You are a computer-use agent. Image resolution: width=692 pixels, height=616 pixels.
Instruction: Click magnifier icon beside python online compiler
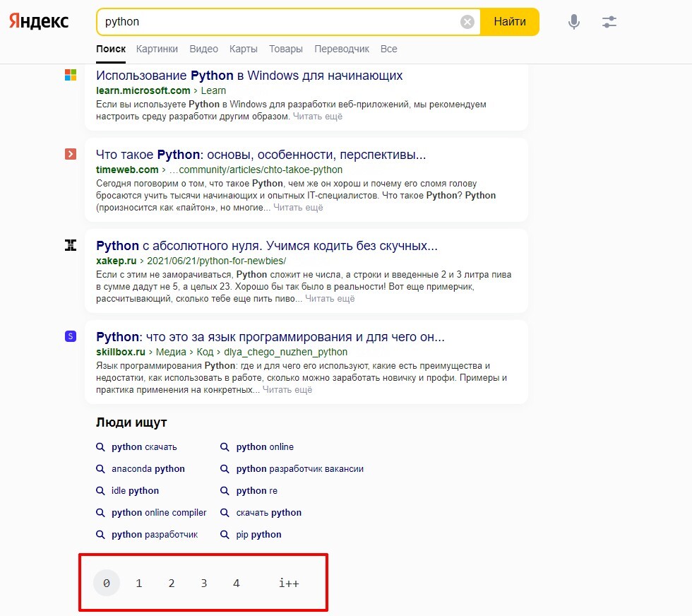pos(100,513)
